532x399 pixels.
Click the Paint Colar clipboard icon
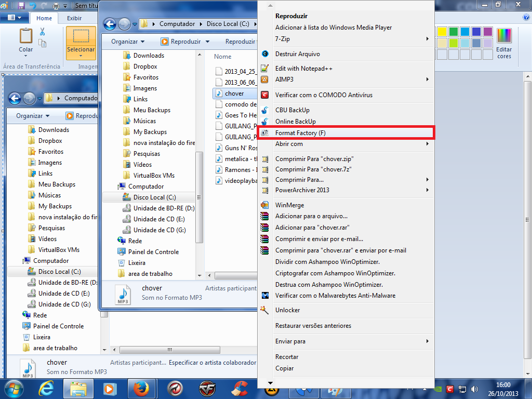coord(26,36)
